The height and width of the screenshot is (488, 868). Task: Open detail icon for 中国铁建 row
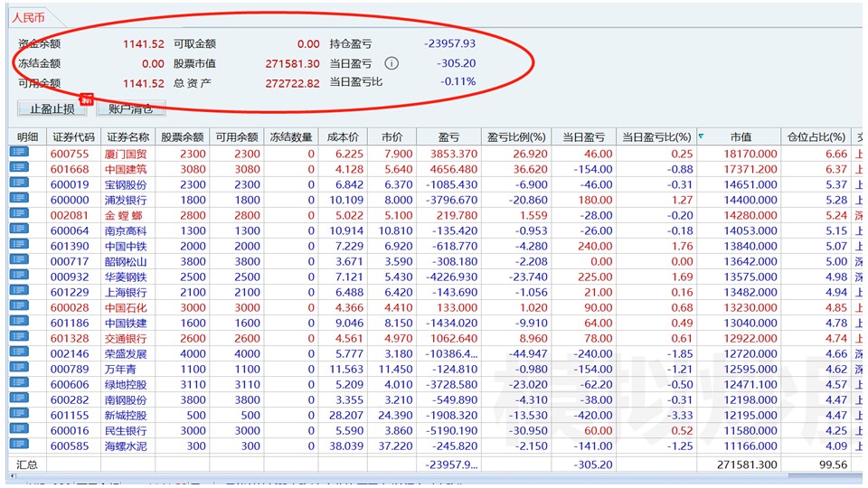click(x=19, y=322)
